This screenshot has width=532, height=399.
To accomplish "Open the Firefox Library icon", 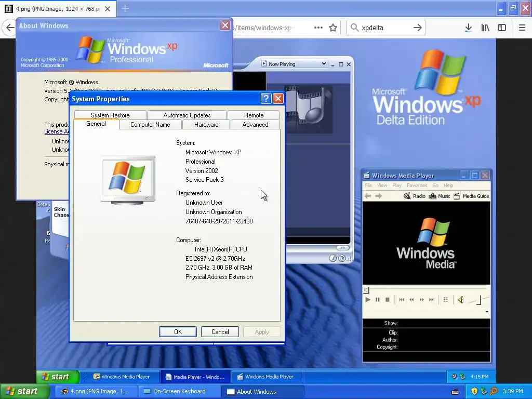I will 485,28.
